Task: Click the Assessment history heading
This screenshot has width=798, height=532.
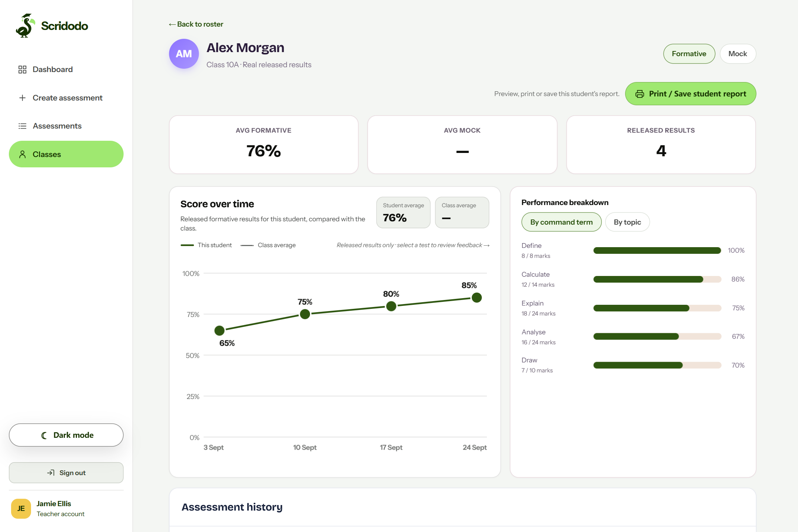Action: [232, 507]
